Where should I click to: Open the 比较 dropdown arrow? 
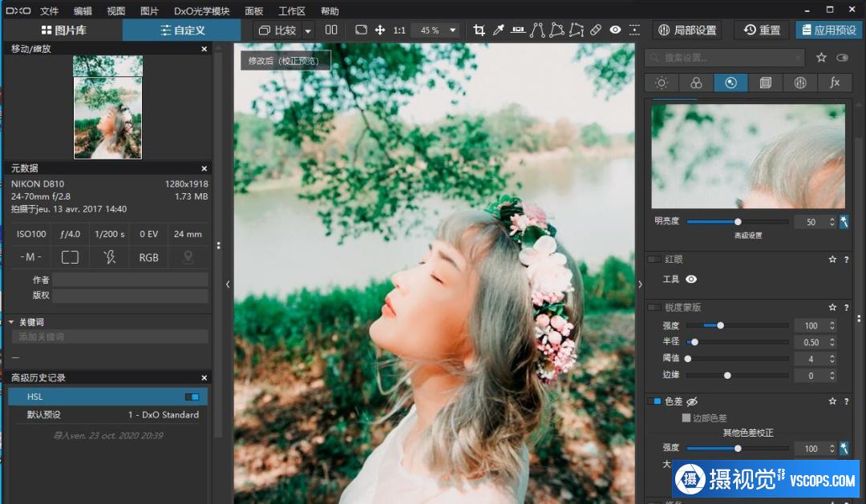[308, 30]
